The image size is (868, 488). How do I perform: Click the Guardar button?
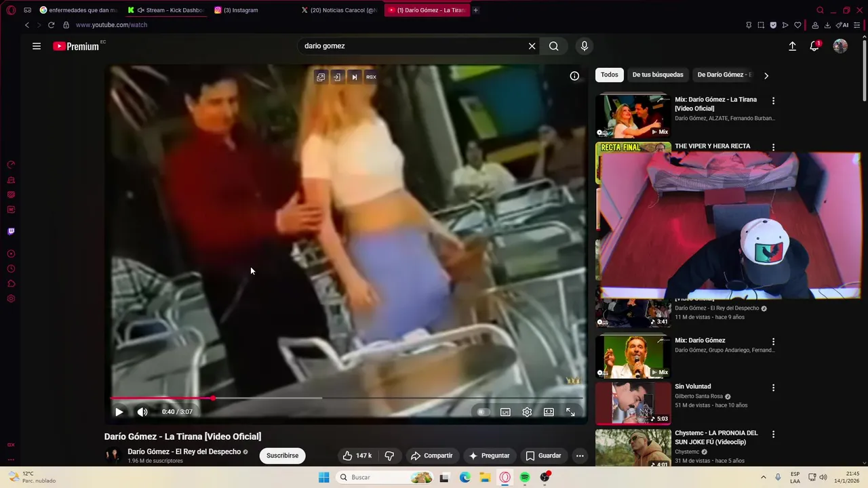point(543,455)
